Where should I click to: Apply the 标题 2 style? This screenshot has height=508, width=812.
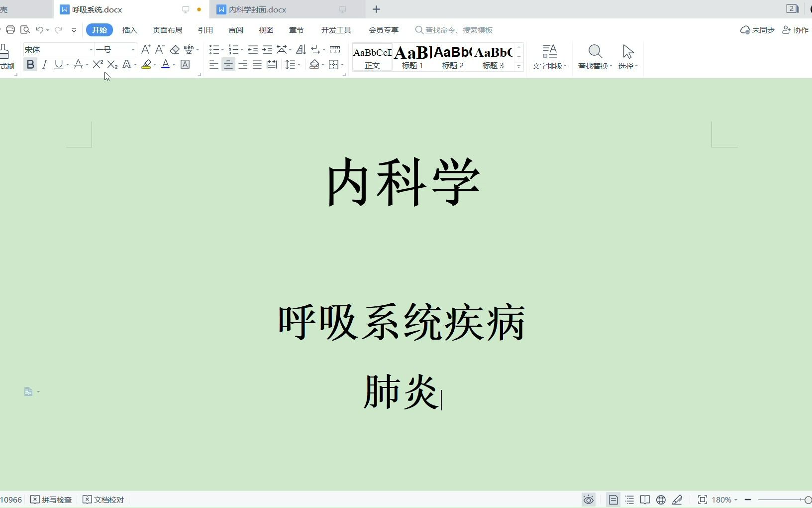[453, 57]
